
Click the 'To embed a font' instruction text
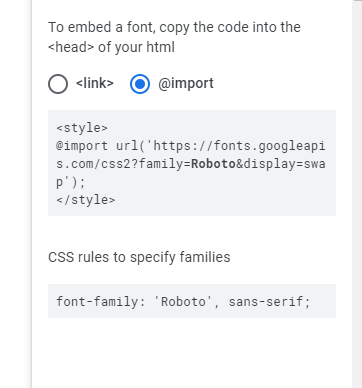174,37
